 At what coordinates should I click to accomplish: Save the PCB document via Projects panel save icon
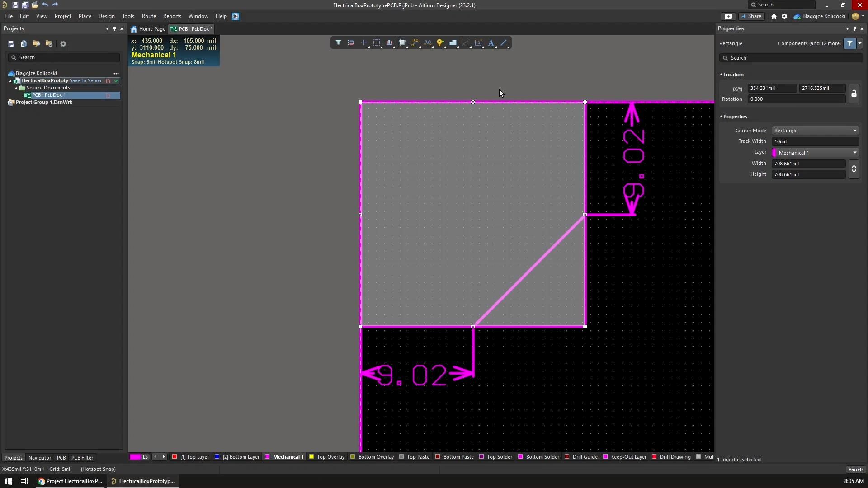[x=11, y=43]
